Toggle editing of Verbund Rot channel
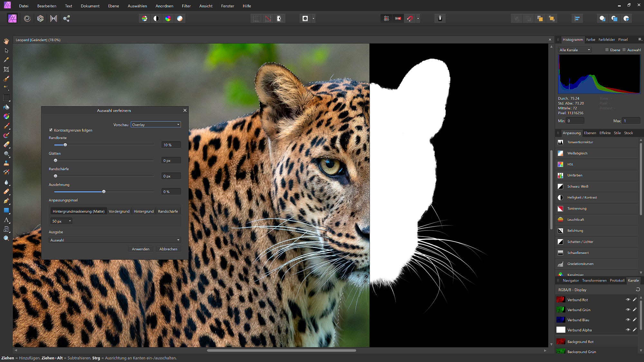 click(x=635, y=300)
